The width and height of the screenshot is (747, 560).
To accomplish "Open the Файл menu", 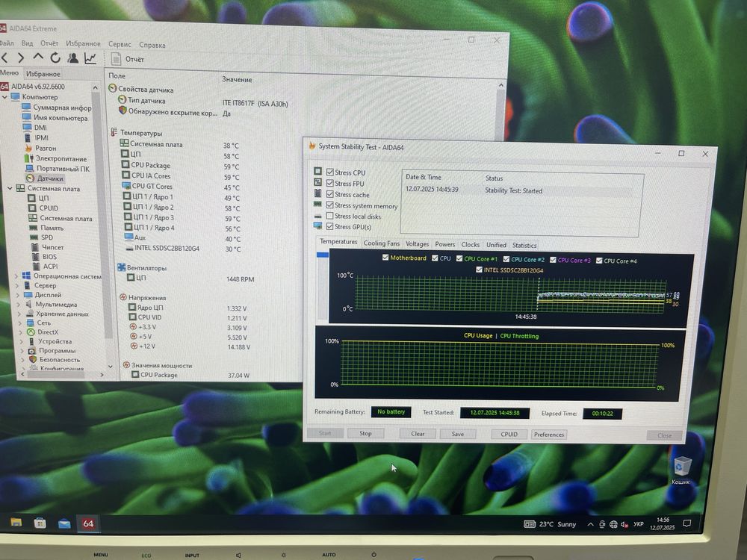I will pyautogui.click(x=7, y=43).
